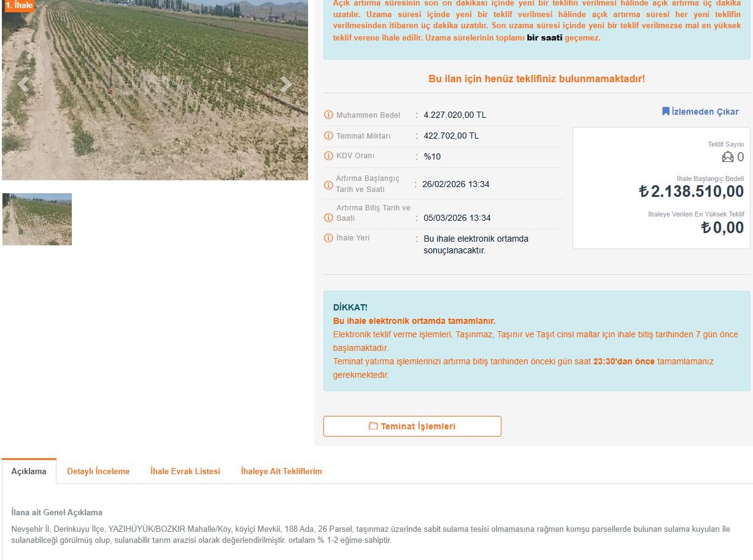Open the İhale Evrak Listesi tab
The height and width of the screenshot is (560, 753).
pos(185,471)
